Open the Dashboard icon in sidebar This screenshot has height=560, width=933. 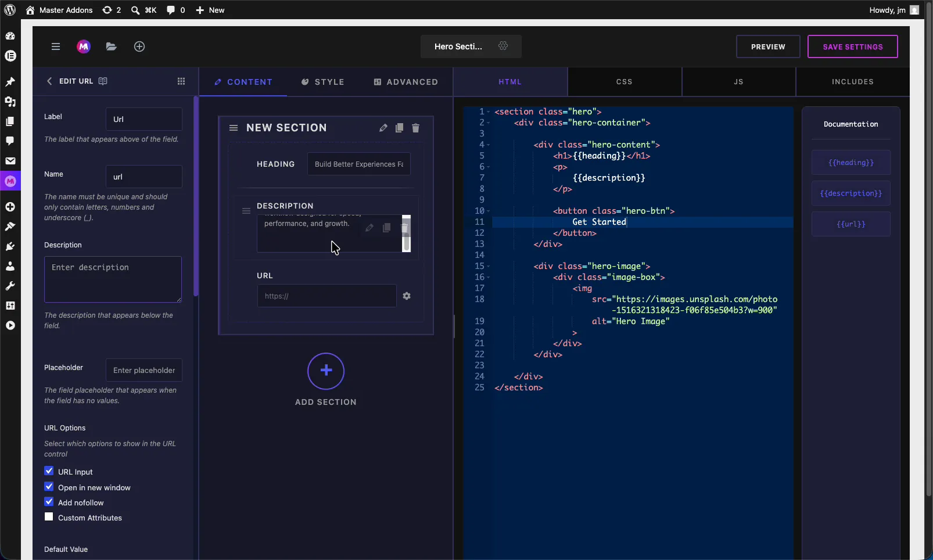tap(10, 36)
